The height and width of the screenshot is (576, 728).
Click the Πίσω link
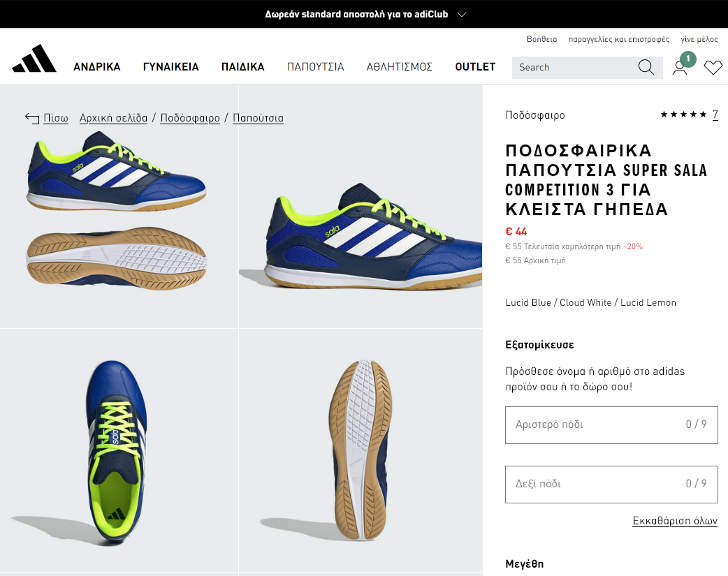pos(56,118)
